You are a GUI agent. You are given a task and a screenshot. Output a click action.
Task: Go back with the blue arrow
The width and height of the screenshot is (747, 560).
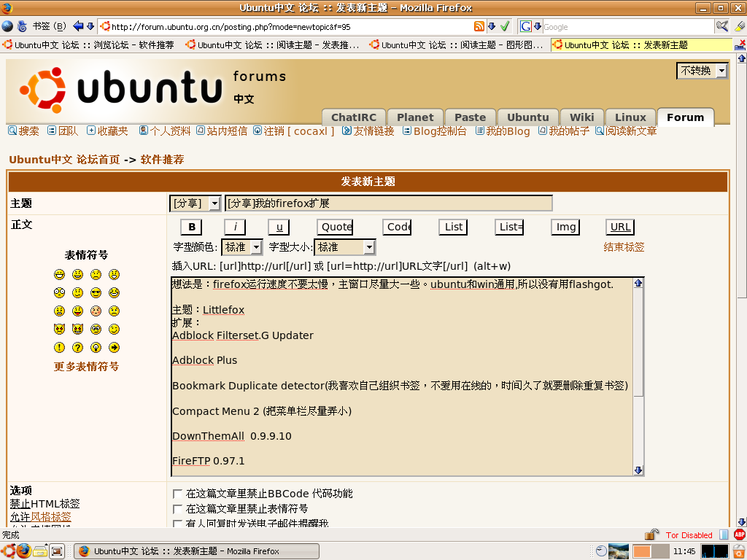pos(78,26)
